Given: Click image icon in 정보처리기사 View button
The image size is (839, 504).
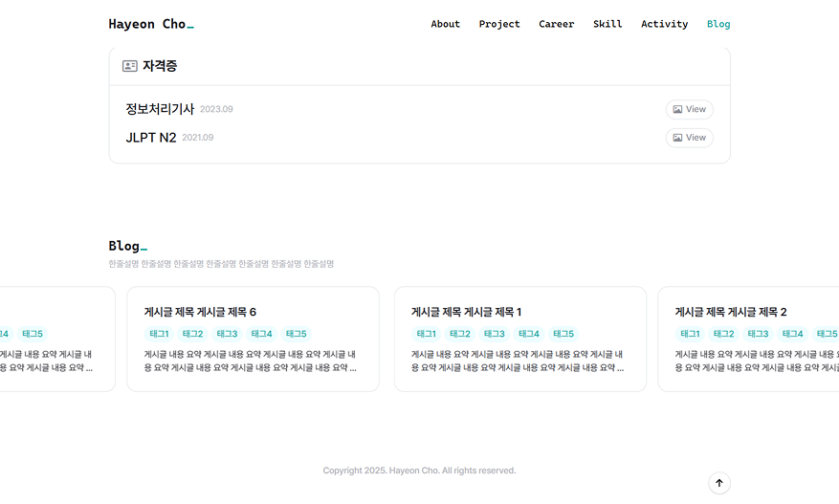Looking at the screenshot, I should 677,109.
